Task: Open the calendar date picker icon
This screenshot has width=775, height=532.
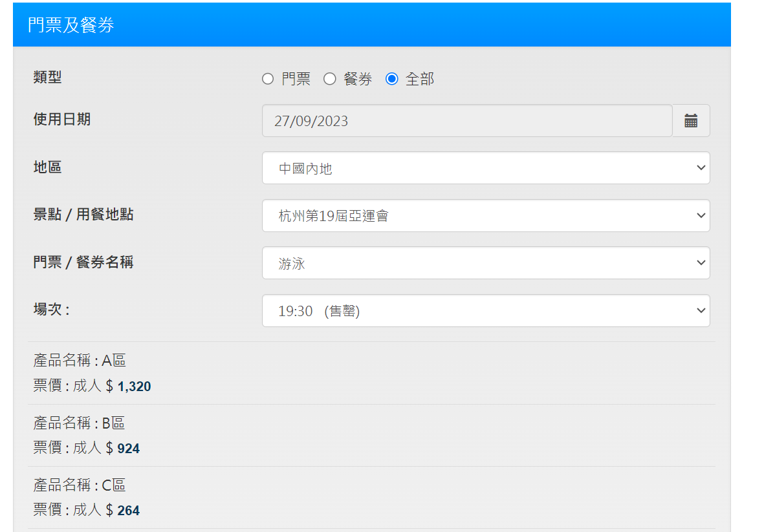Action: click(690, 121)
